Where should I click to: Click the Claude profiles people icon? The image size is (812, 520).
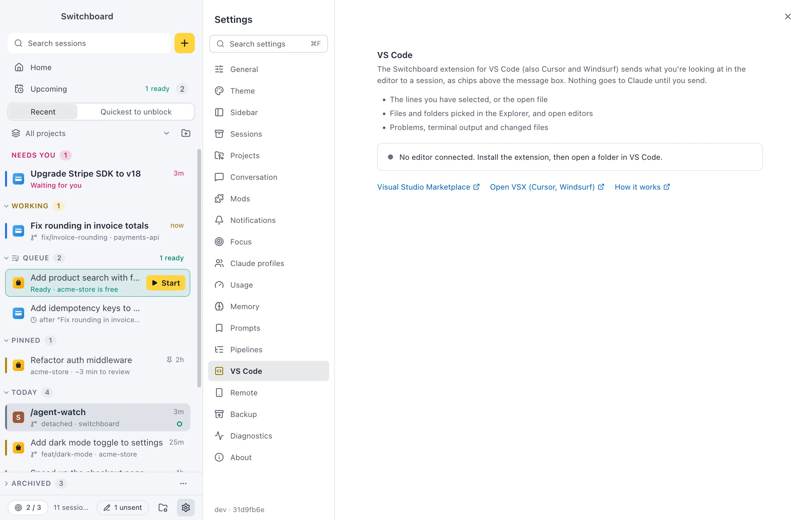click(x=219, y=263)
